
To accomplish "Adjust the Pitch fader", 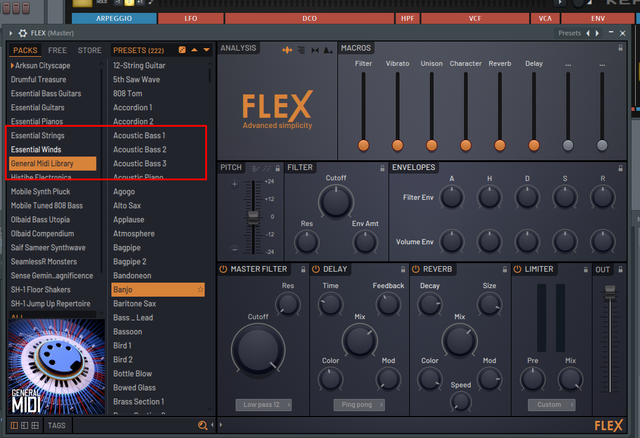I will 253,217.
